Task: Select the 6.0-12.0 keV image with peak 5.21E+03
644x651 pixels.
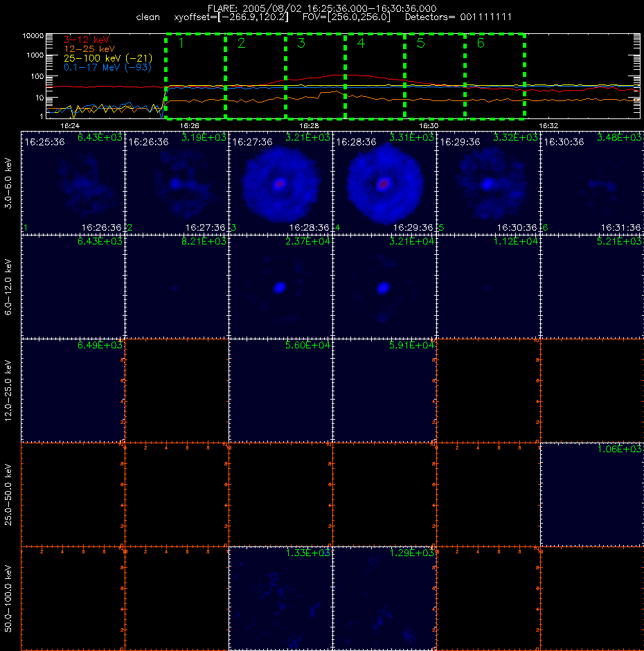Action: [592, 287]
